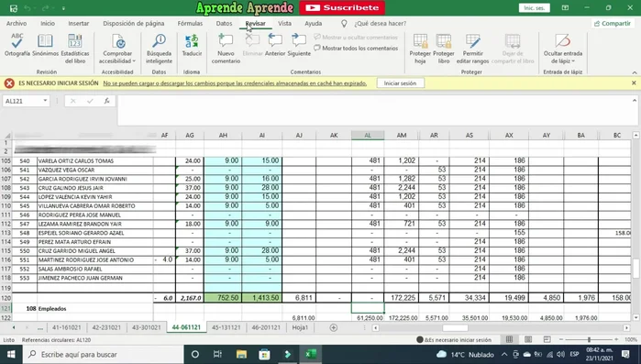Click Proteger libro
Viewport: 641px width, 364px height.
[444, 49]
